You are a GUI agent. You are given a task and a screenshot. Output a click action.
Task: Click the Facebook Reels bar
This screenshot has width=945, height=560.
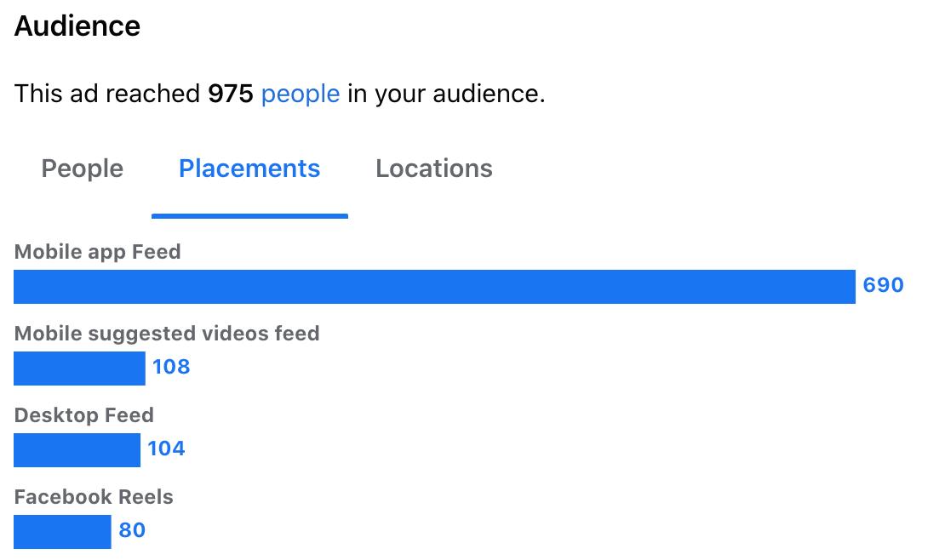[63, 532]
